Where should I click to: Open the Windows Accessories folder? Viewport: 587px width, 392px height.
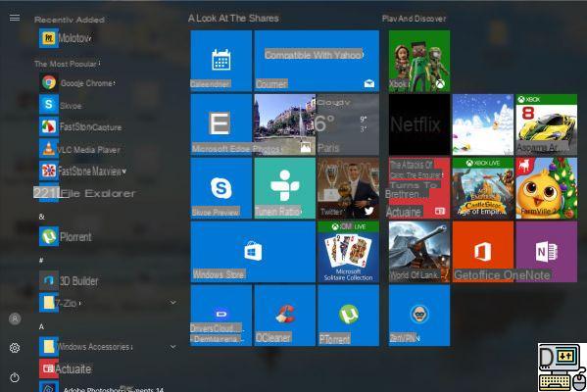point(86,347)
